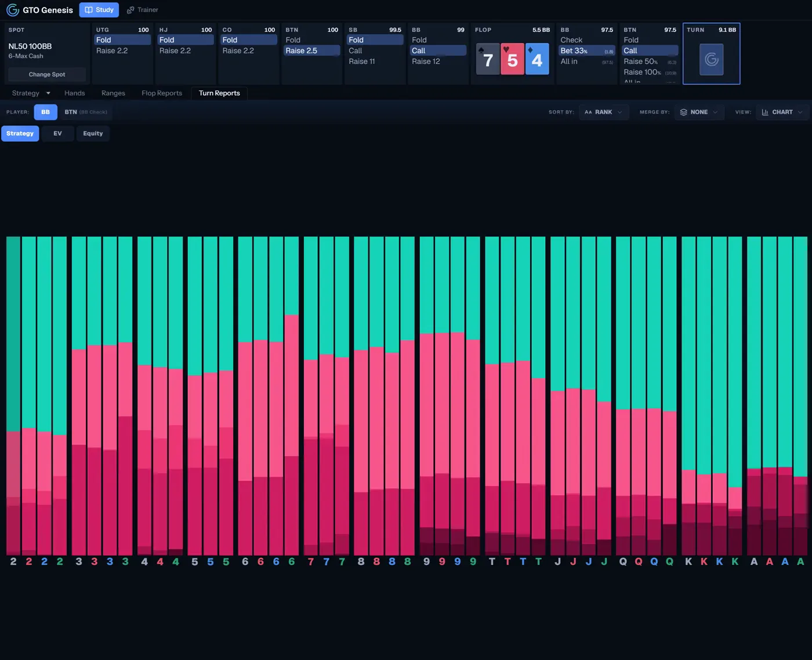
Task: Select BTN Raise 100% action
Action: pos(650,72)
